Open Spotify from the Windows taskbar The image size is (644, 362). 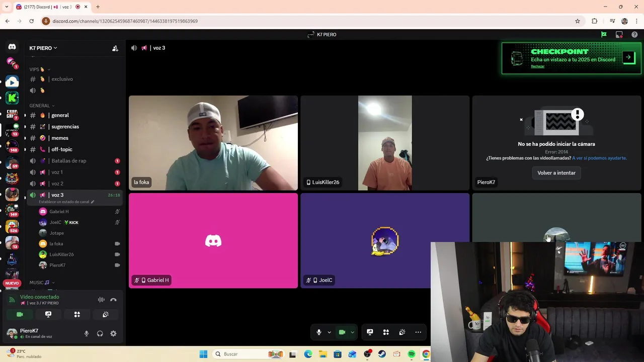coord(412,354)
